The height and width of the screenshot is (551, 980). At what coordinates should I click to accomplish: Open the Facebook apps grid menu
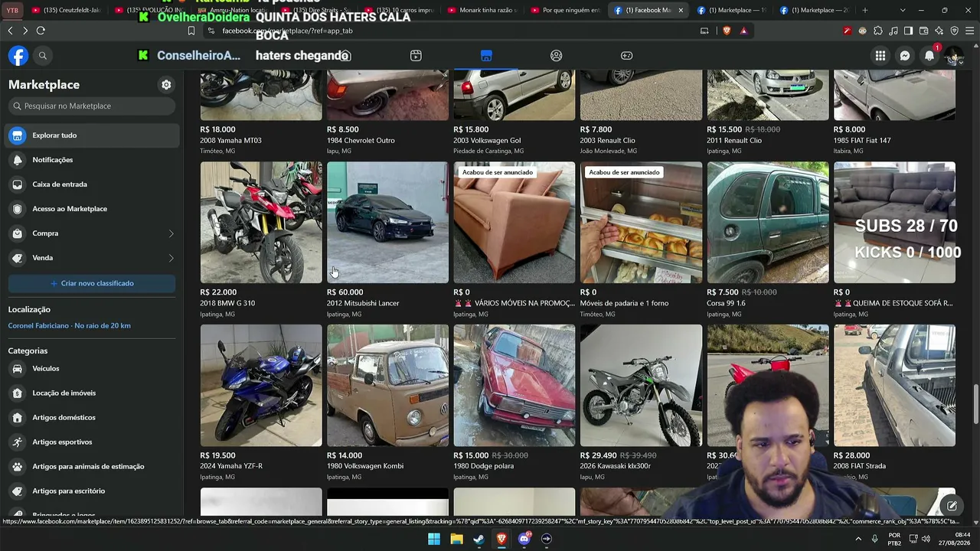point(880,56)
